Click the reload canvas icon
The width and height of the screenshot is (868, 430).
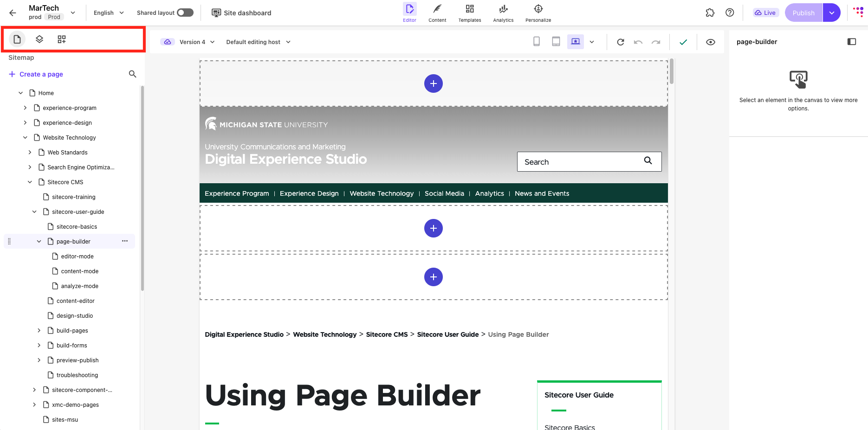pyautogui.click(x=621, y=42)
